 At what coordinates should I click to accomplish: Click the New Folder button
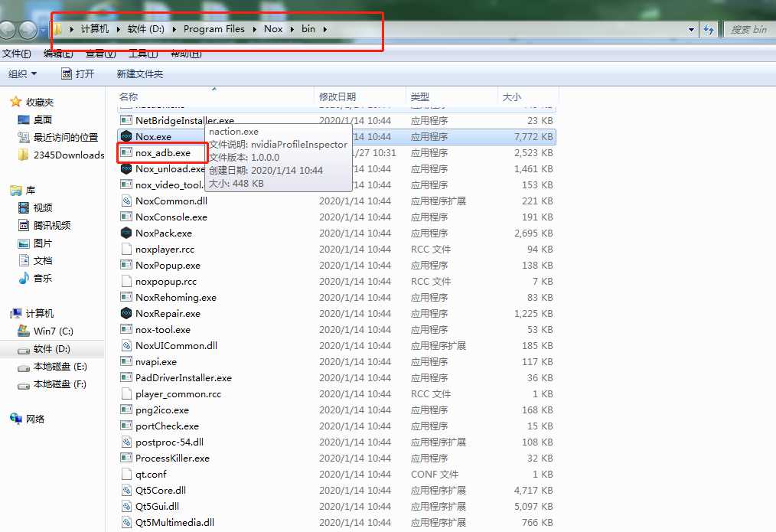(x=139, y=73)
